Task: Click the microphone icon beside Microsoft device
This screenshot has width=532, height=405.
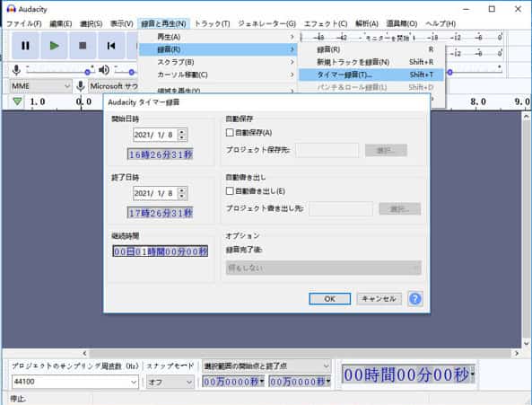Action: [x=81, y=86]
